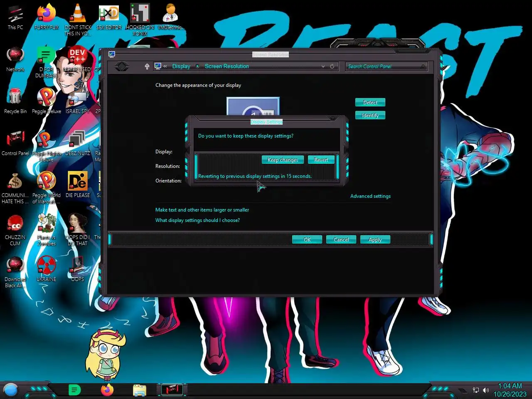
Task: Select the monitor 1 preview thumbnail
Action: point(253,106)
